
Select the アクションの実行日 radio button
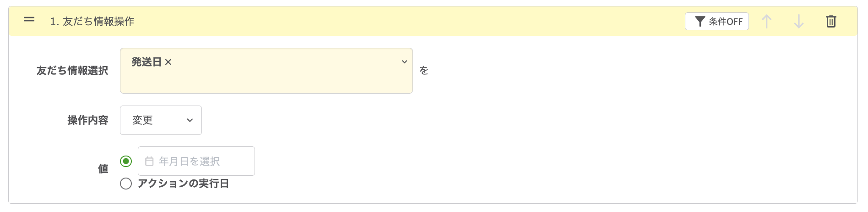pyautogui.click(x=126, y=184)
